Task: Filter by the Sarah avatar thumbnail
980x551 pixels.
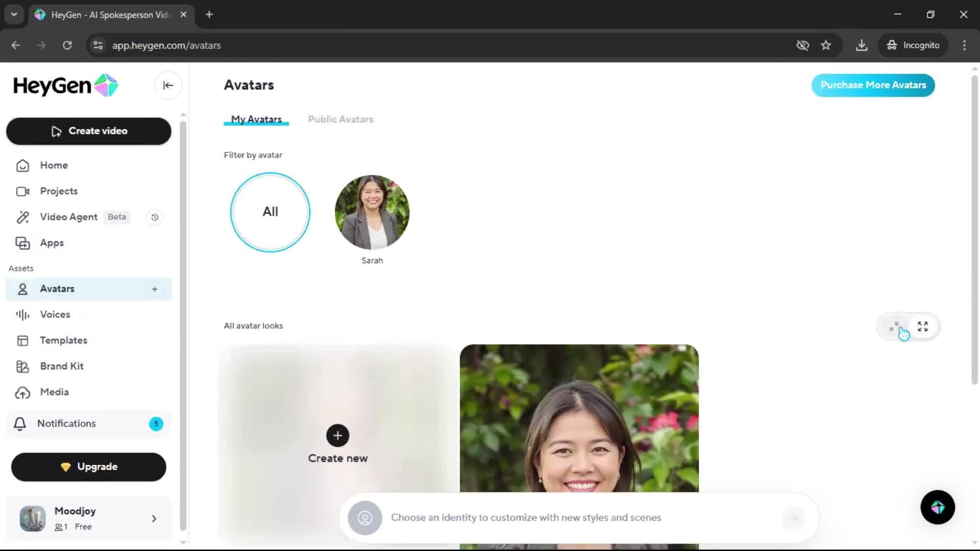Action: click(x=372, y=212)
